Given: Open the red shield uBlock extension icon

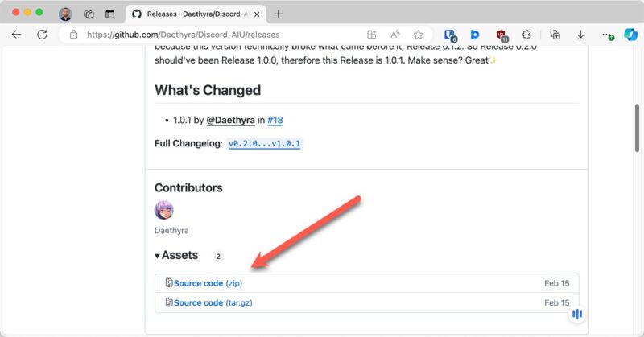Looking at the screenshot, I should [502, 35].
